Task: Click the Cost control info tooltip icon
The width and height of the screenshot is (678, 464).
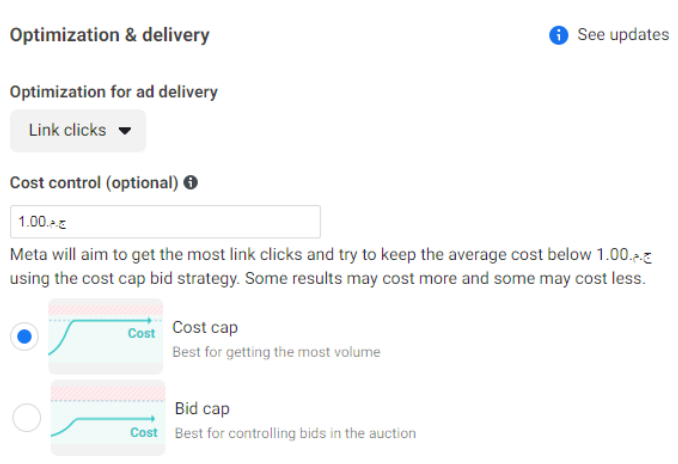Action: (x=191, y=183)
